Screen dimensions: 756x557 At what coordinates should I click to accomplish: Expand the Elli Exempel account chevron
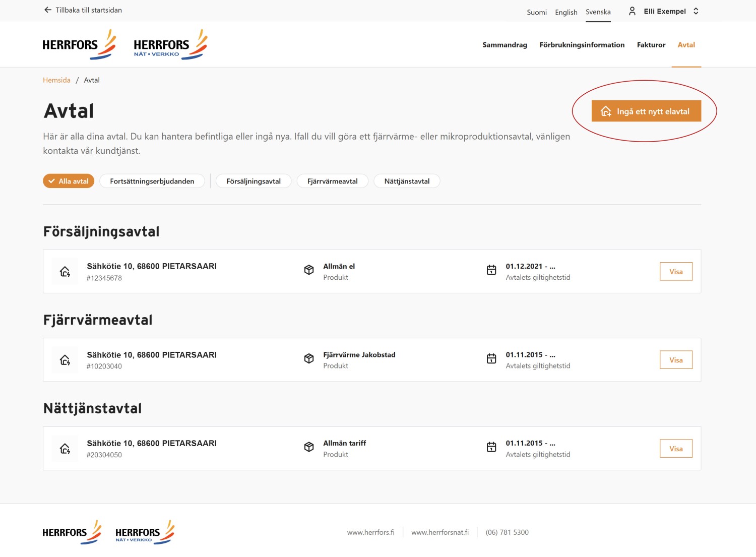[x=696, y=11]
